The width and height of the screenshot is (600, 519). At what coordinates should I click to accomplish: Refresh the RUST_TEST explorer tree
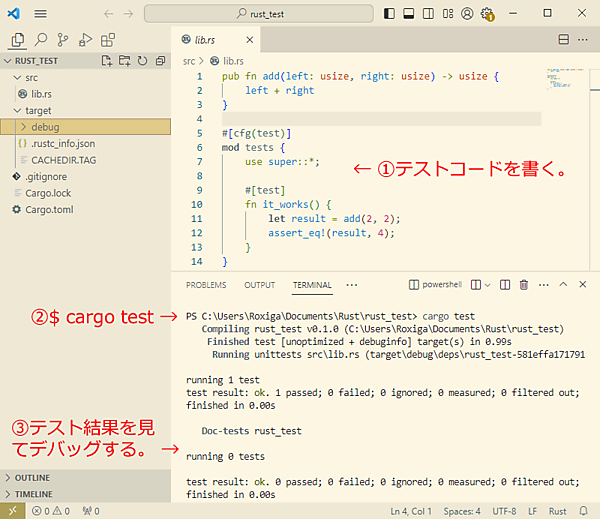(x=142, y=61)
